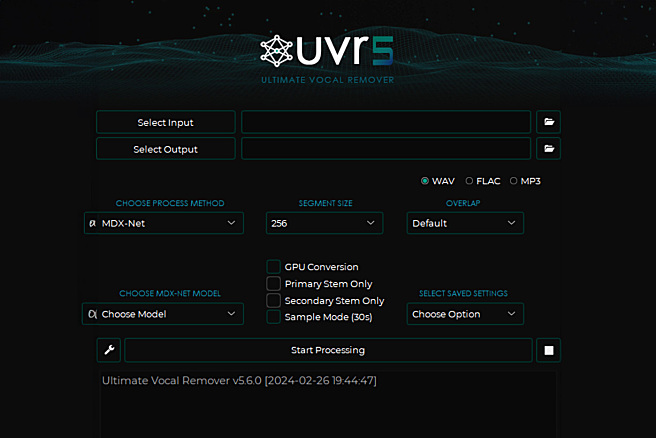Image resolution: width=656 pixels, height=438 pixels.
Task: Enable GPU Conversion checkbox
Action: [x=273, y=266]
